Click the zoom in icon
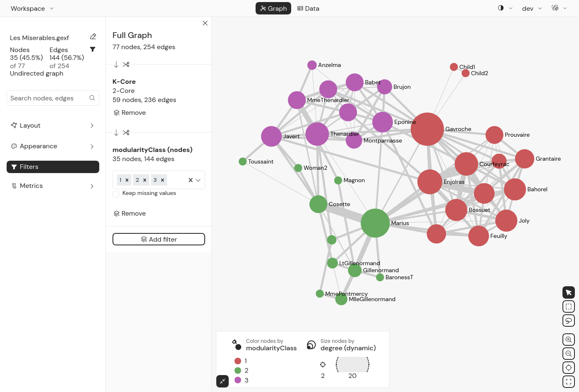579x392 pixels. 569,340
